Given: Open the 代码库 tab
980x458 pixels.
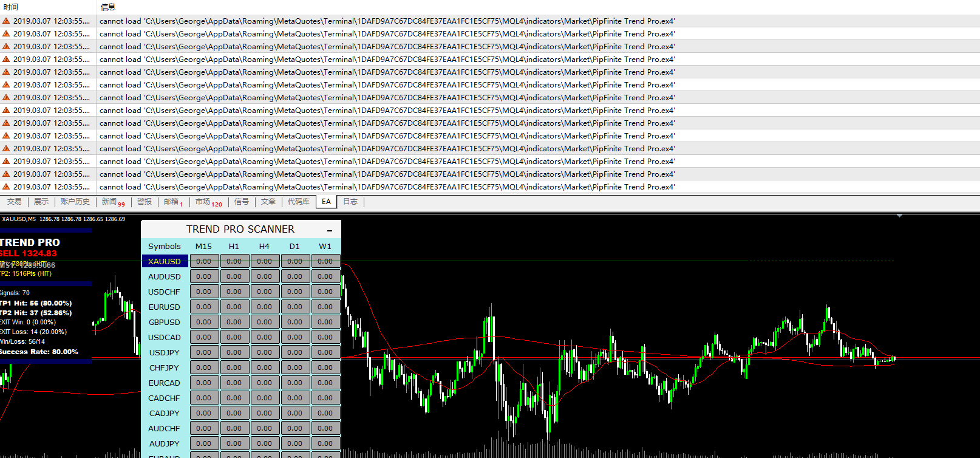Looking at the screenshot, I should (299, 202).
